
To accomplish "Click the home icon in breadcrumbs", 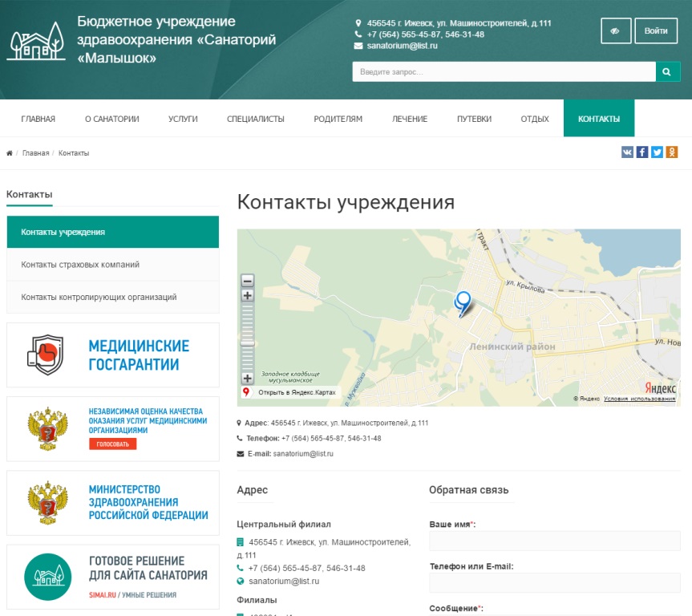I will pos(10,153).
